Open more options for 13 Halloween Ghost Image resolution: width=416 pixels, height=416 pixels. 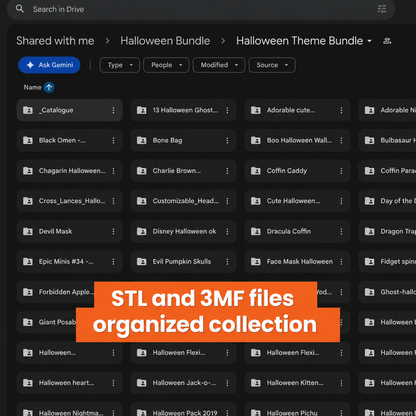(x=227, y=110)
